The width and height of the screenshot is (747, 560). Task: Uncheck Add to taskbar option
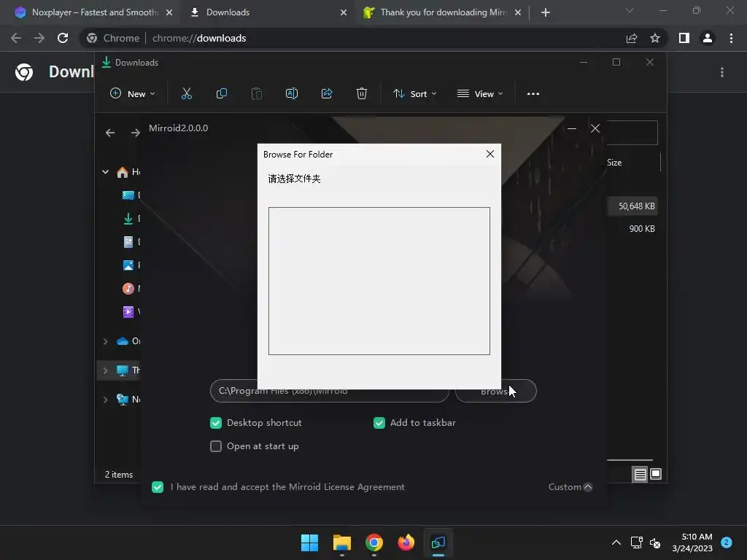coord(379,423)
